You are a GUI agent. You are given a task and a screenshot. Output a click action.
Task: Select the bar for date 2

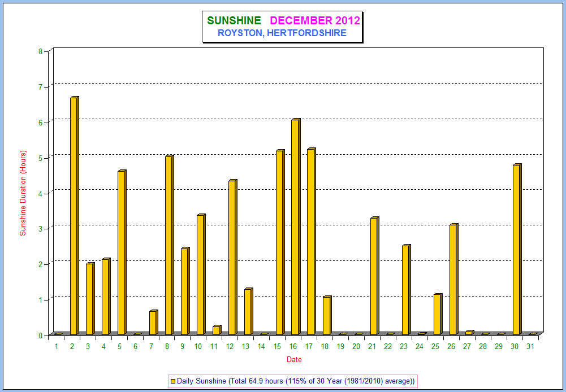pos(75,216)
